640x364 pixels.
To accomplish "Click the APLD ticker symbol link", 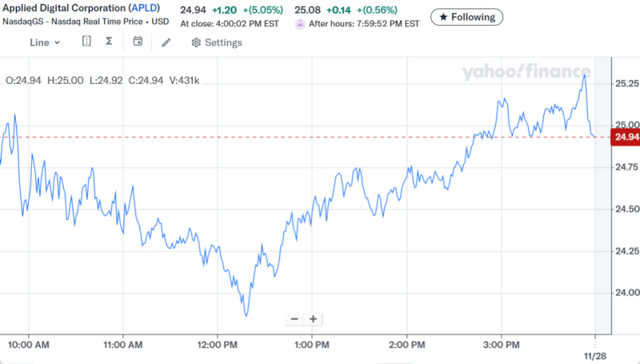I will [x=145, y=9].
